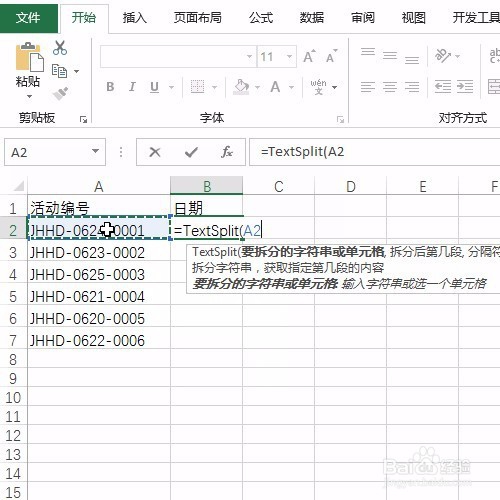This screenshot has height=500, width=500.
Task: Click the Cut scissors icon
Action: pos(60,48)
